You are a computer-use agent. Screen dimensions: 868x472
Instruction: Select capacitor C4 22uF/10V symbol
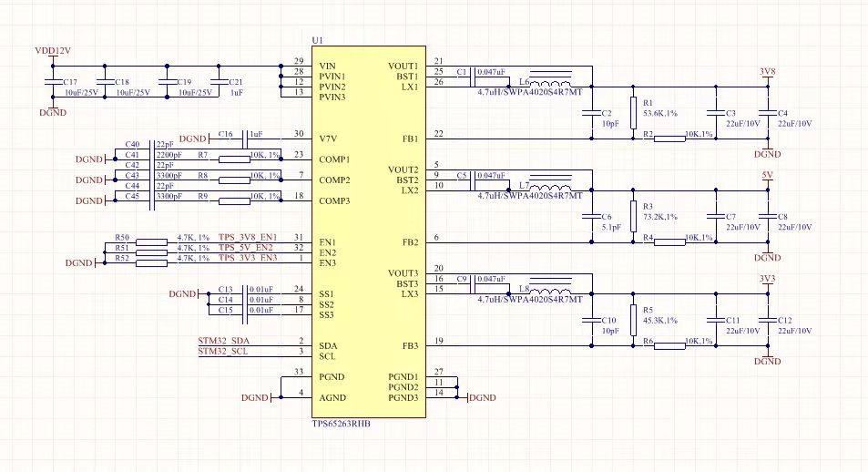[x=767, y=113]
